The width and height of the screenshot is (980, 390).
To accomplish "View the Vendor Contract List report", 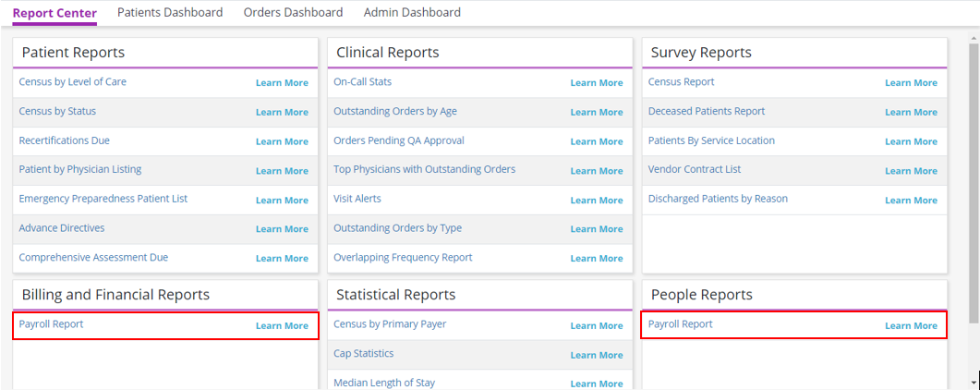I will (695, 170).
